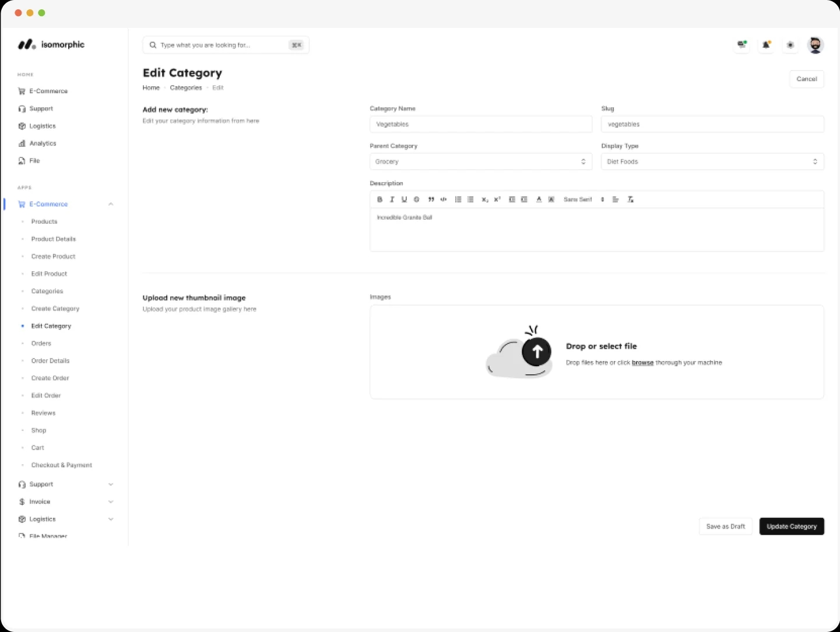Go to Home via breadcrumb
840x632 pixels.
pyautogui.click(x=151, y=87)
